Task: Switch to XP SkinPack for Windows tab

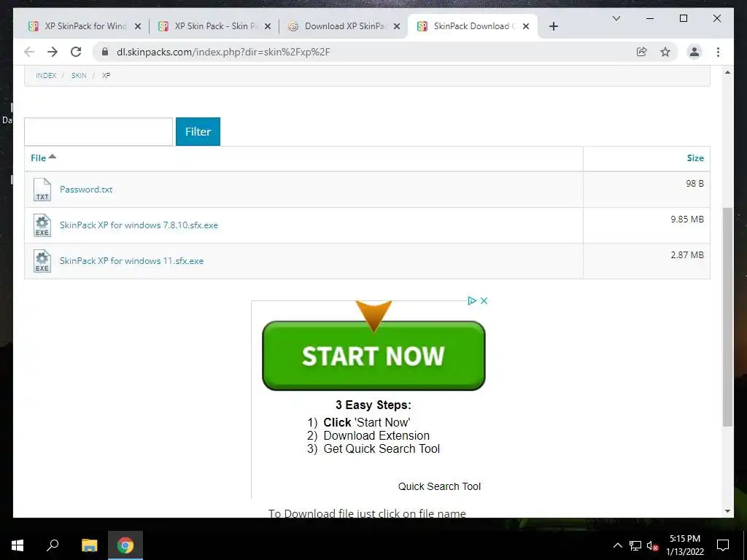Action: point(85,26)
